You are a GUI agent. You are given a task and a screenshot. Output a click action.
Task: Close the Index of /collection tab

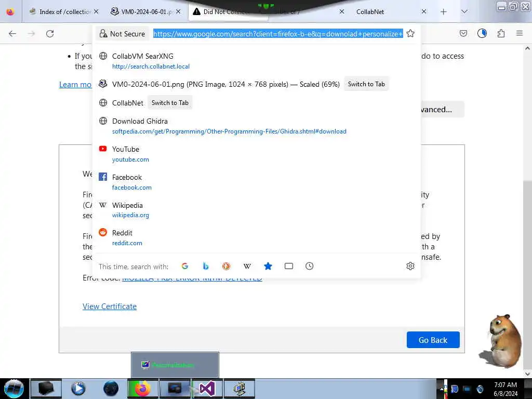96,11
